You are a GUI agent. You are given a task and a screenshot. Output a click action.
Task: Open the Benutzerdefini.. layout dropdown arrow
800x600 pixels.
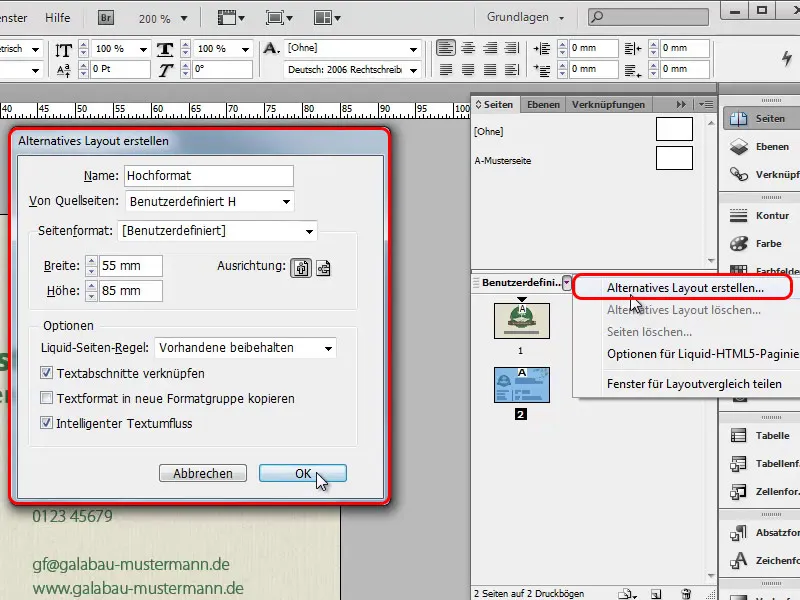tap(567, 283)
